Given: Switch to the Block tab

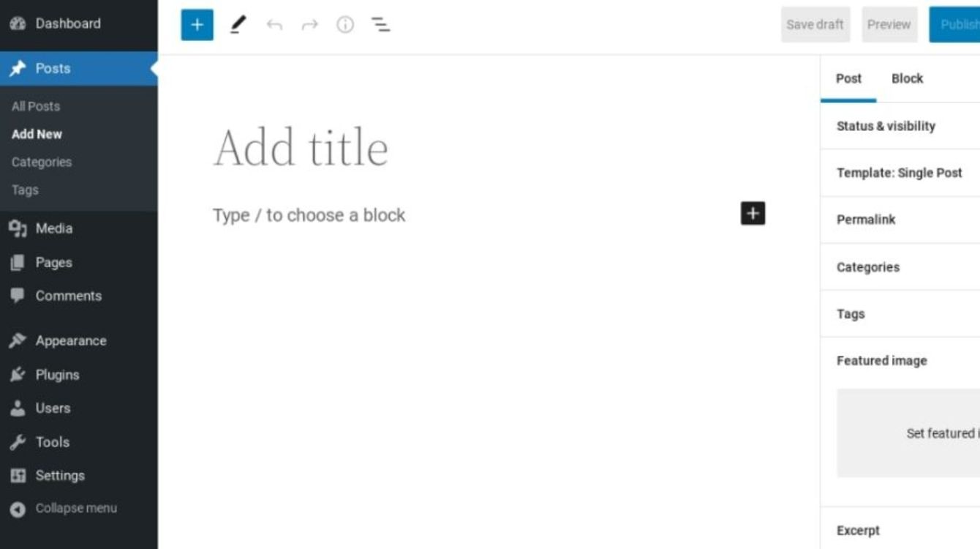Looking at the screenshot, I should click(x=907, y=78).
